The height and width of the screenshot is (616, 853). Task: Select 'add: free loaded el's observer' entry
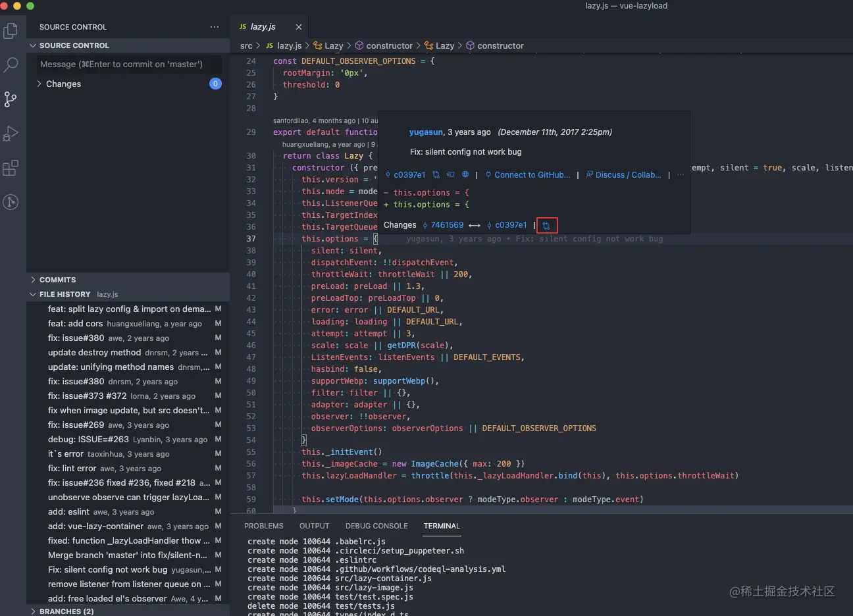click(x=128, y=599)
